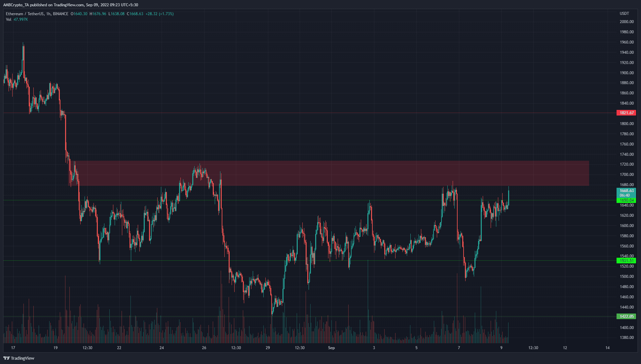
Task: Click the 12 date on time axis
Action: pos(565,348)
